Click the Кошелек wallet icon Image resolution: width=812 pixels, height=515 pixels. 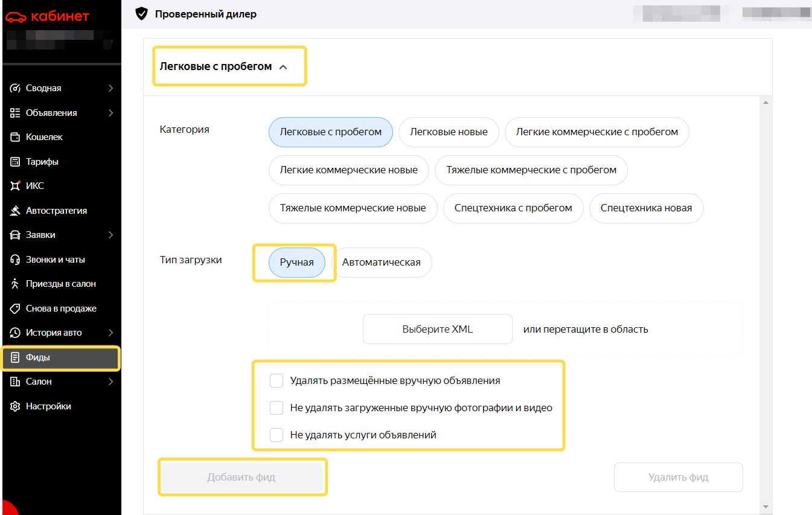pyautogui.click(x=16, y=137)
